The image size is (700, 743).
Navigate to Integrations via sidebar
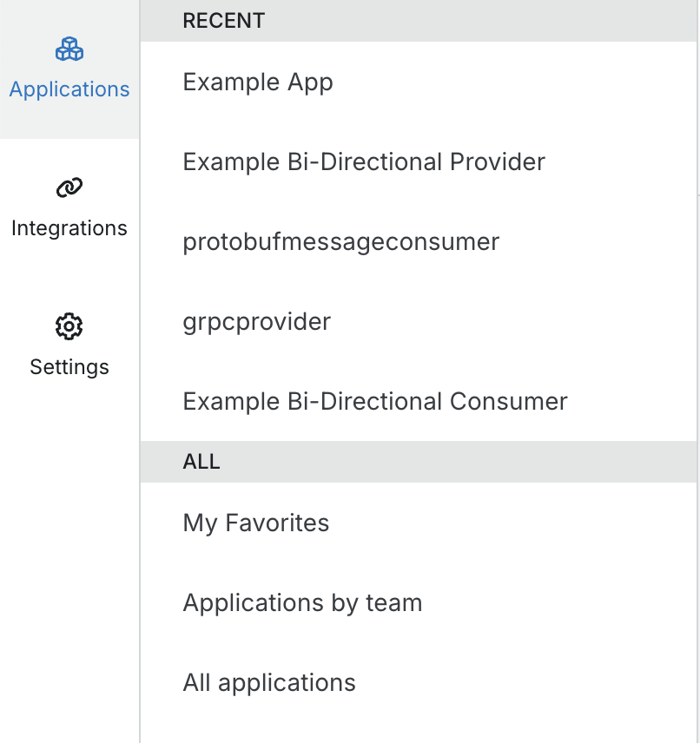click(69, 208)
